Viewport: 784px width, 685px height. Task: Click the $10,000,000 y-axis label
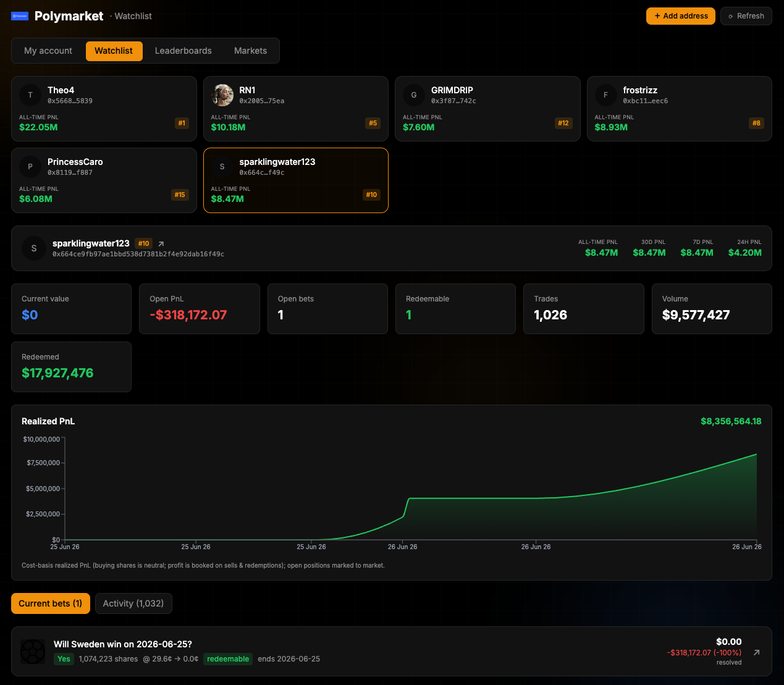(41, 439)
